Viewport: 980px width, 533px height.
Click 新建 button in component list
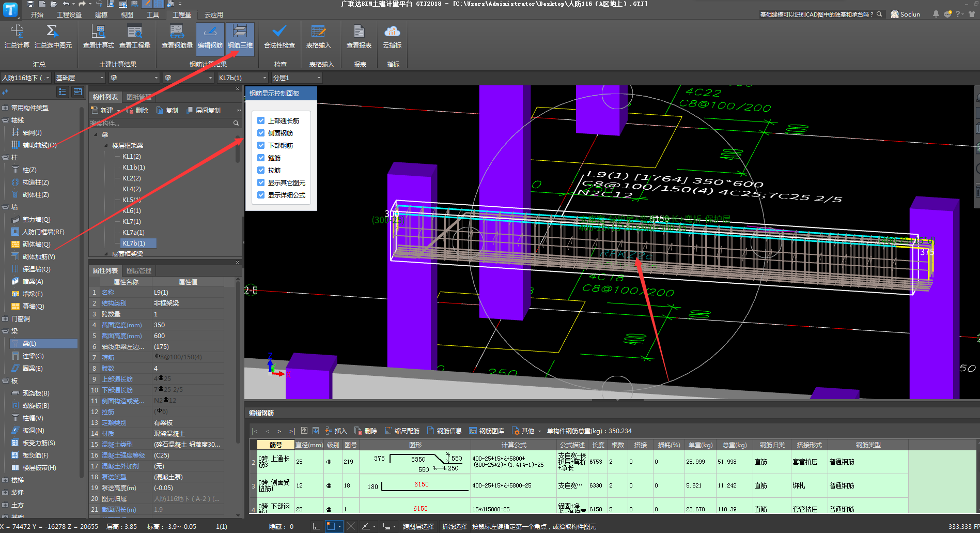pos(102,110)
